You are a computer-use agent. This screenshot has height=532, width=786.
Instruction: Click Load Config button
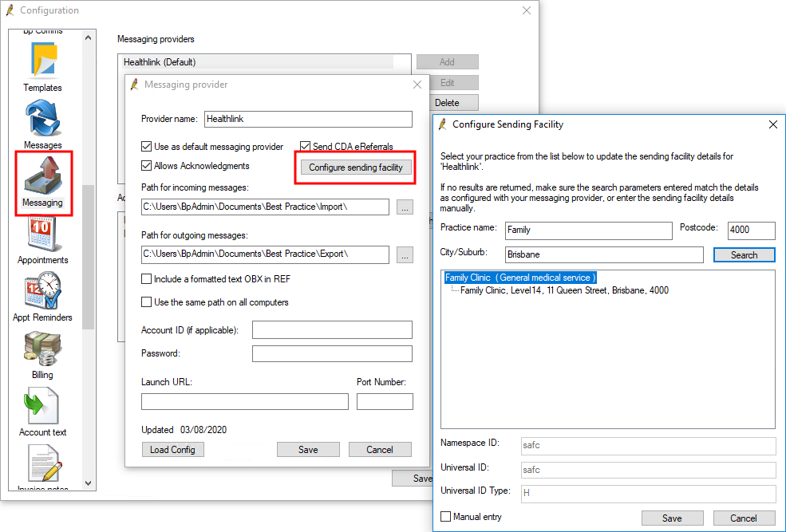[x=172, y=449]
